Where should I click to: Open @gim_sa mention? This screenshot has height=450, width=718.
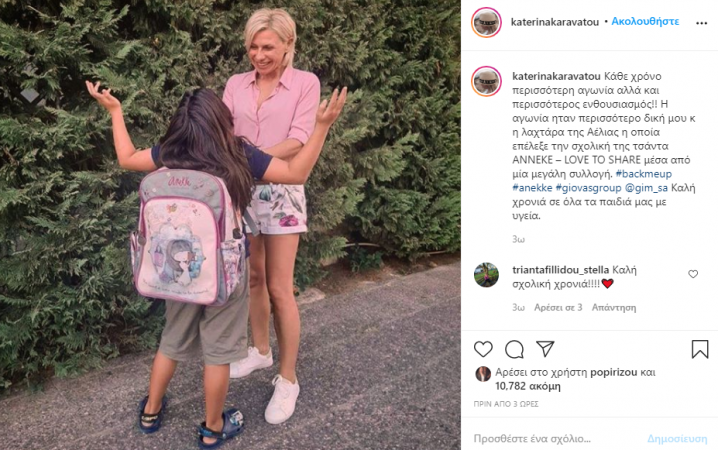click(x=646, y=188)
